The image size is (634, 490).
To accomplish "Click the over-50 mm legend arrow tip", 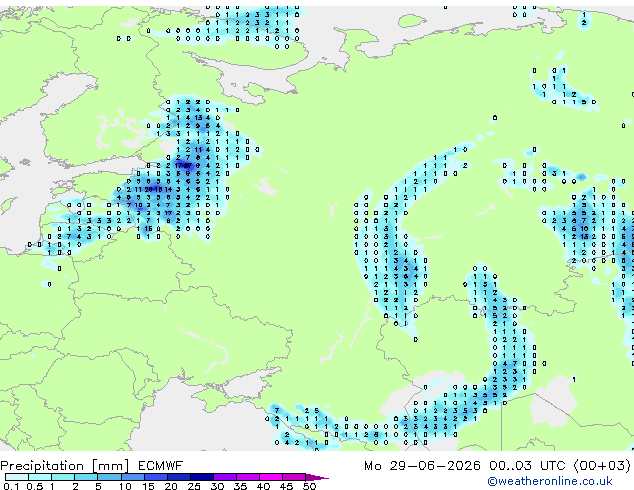I will pyautogui.click(x=317, y=478).
